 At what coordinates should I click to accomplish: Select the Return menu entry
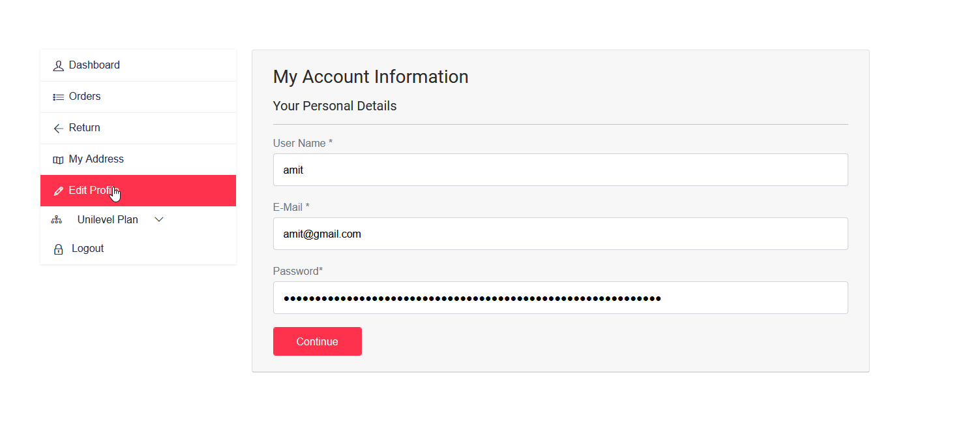85,127
